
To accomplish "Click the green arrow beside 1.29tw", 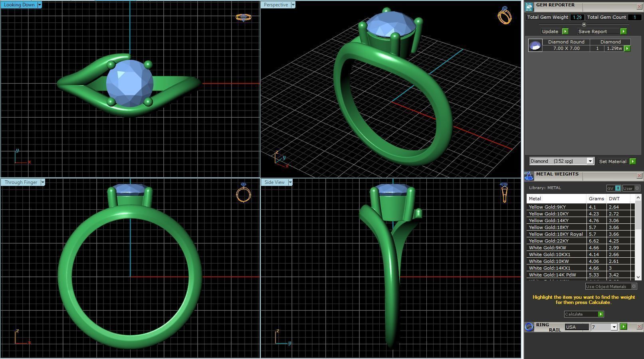I will (627, 49).
